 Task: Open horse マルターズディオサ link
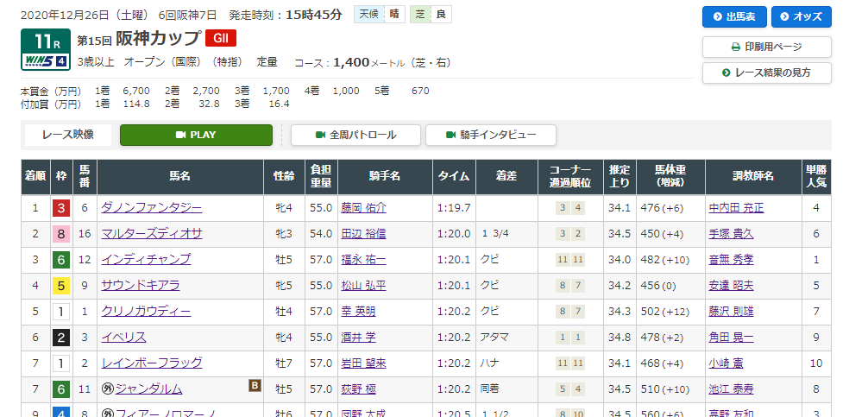point(152,234)
